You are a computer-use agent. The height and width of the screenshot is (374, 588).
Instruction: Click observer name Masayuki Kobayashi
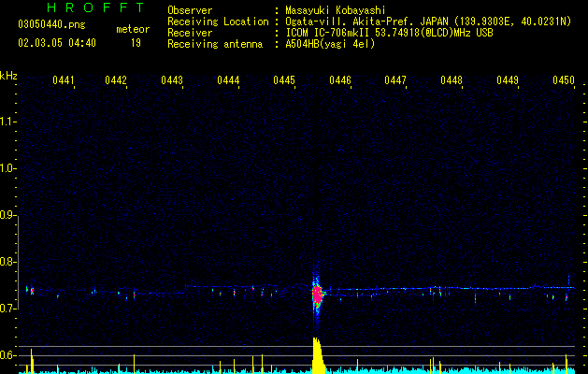click(336, 10)
